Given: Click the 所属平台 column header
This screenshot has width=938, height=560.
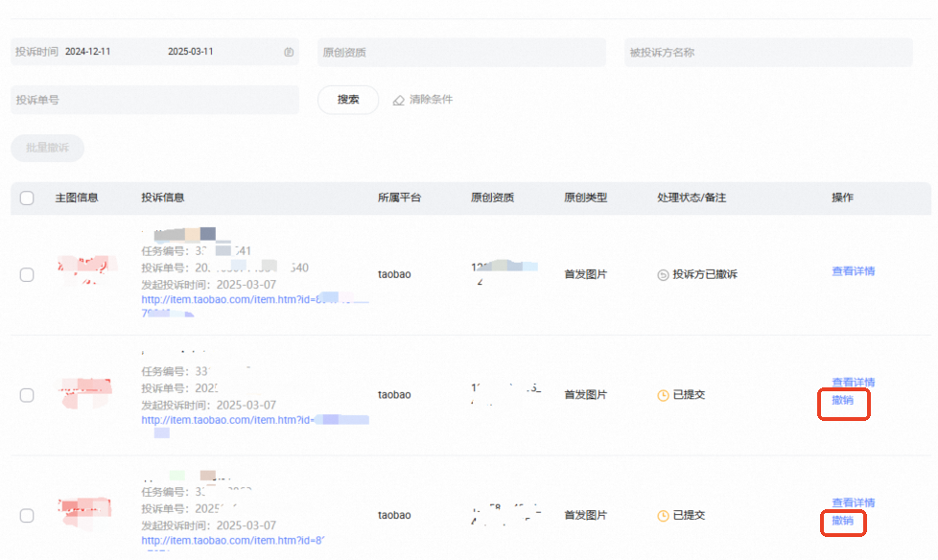Looking at the screenshot, I should click(400, 198).
